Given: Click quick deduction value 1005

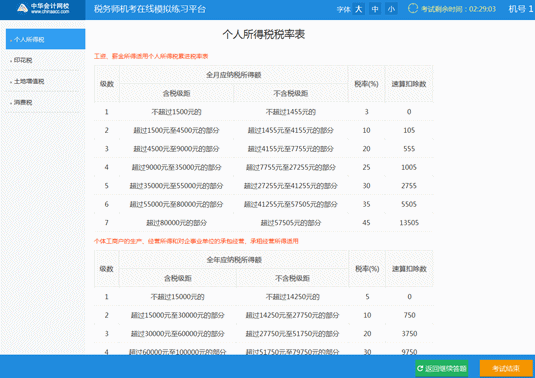Looking at the screenshot, I should 409,167.
